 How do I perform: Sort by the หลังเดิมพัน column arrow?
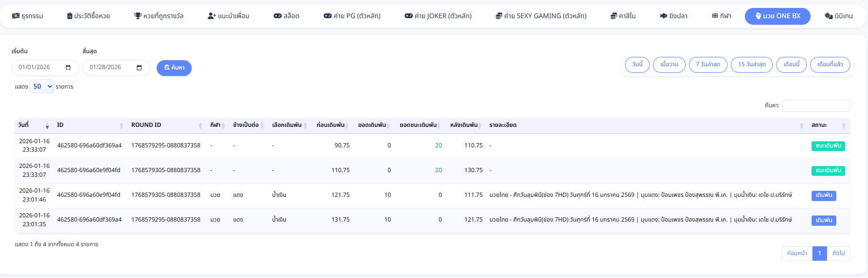[x=480, y=125]
